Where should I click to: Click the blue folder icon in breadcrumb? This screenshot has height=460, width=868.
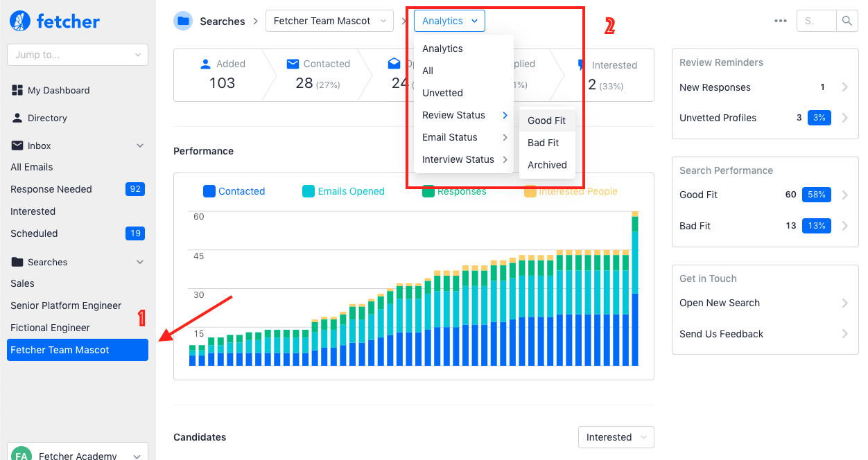183,21
